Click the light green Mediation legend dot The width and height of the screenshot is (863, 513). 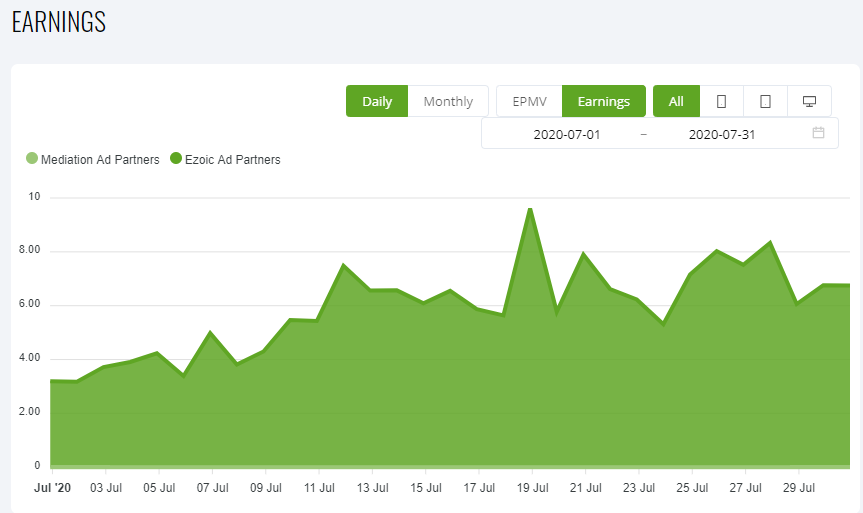(32, 159)
